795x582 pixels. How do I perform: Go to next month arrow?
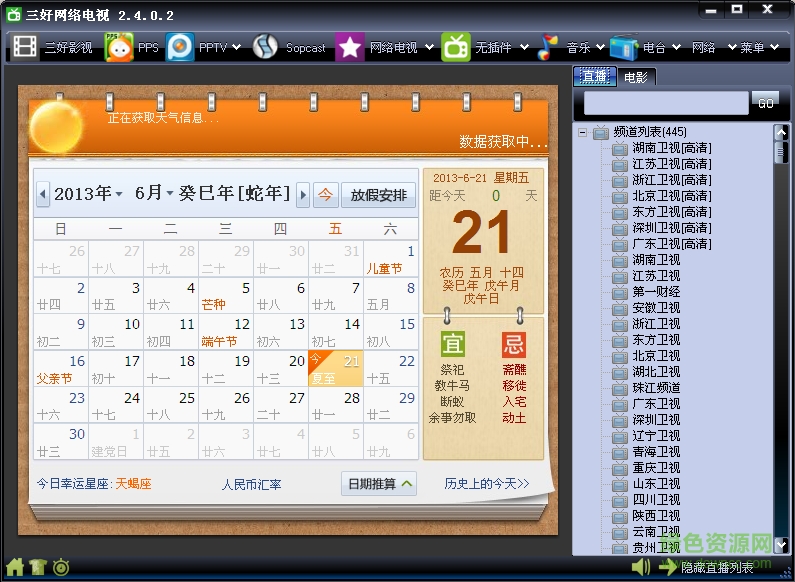303,194
